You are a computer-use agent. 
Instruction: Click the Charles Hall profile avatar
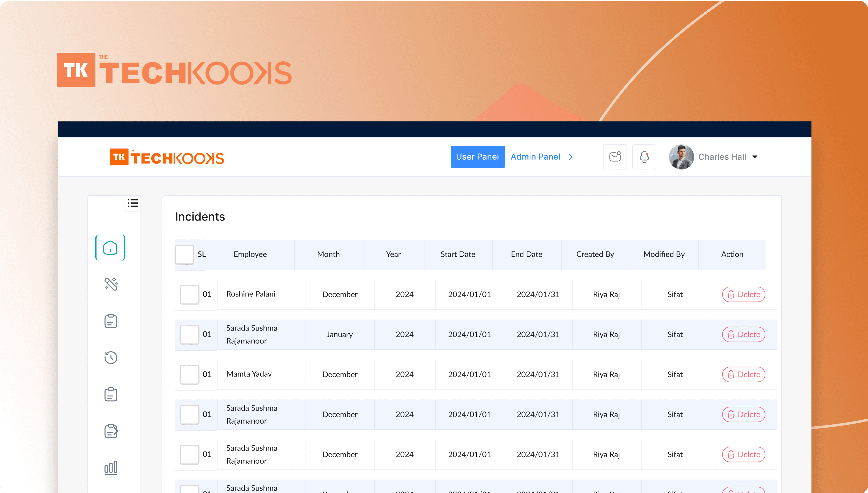pos(681,157)
